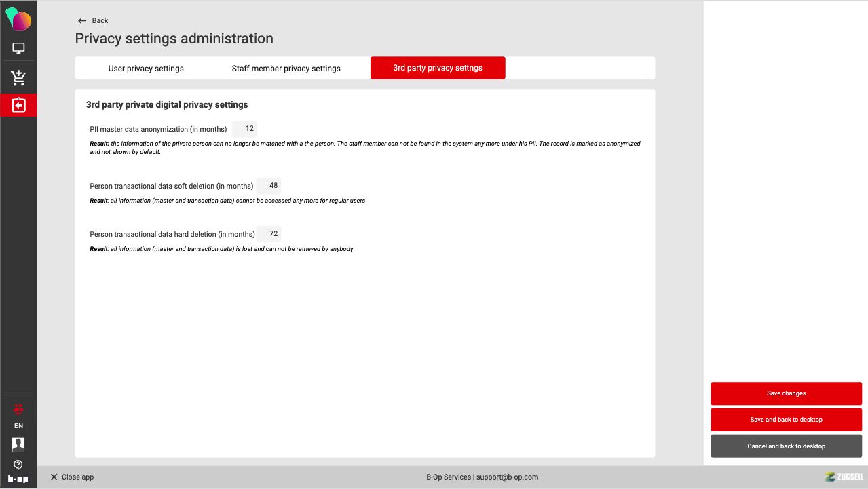Switch to User privacy settings tab
The height and width of the screenshot is (489, 868).
[146, 69]
